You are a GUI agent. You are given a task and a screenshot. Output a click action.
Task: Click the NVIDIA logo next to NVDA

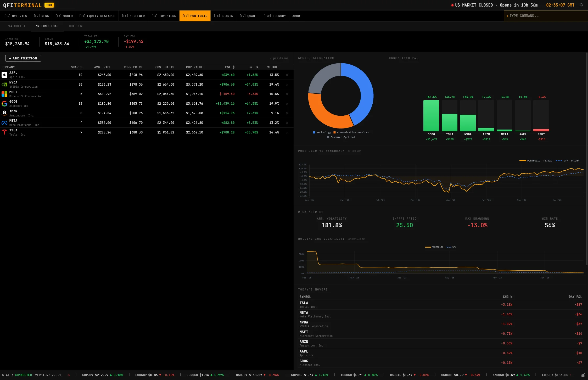coord(4,85)
